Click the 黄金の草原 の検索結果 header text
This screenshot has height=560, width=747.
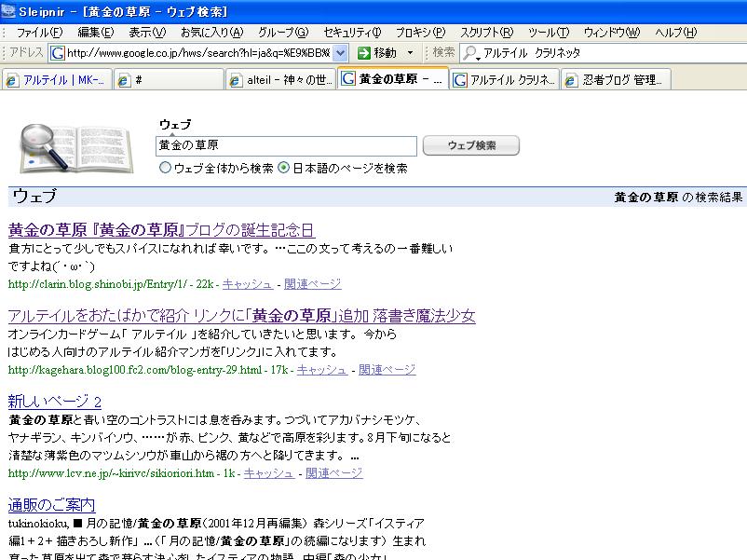678,198
